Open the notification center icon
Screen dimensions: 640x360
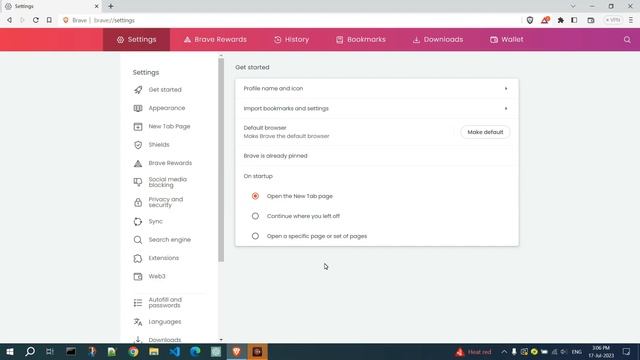point(627,352)
